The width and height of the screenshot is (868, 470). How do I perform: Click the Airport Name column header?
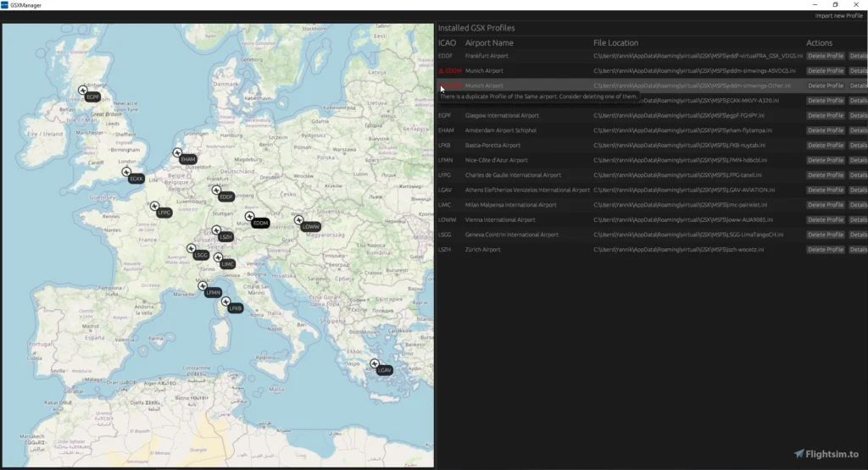(x=489, y=43)
